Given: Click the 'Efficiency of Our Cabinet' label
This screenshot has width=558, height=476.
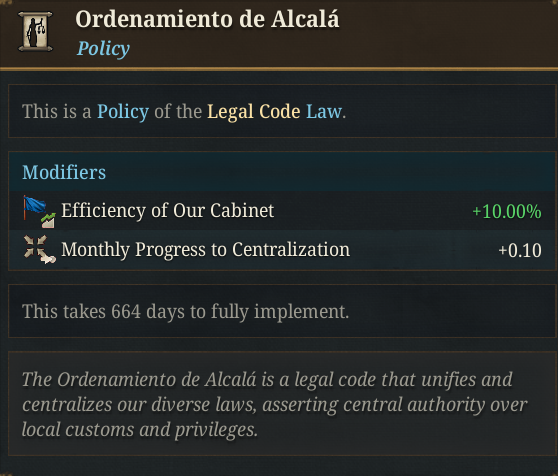Looking at the screenshot, I should (x=168, y=210).
